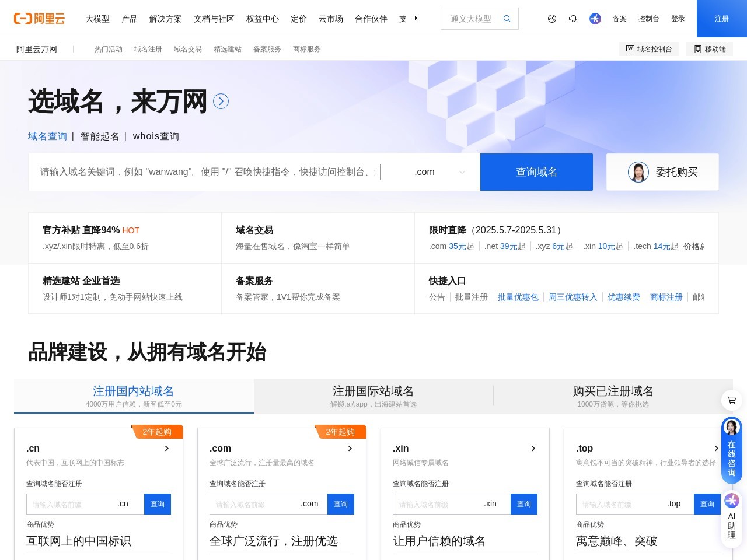
Task: Open the .xin card chevron arrow
Action: (x=533, y=449)
